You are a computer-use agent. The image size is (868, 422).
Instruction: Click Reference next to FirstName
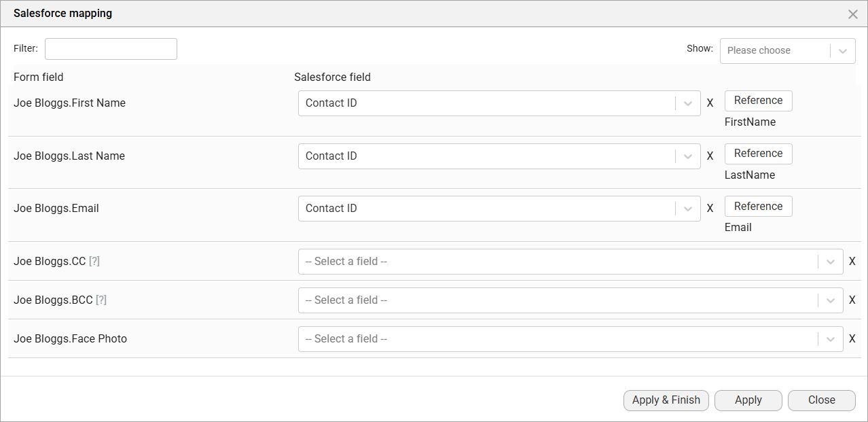click(x=758, y=100)
